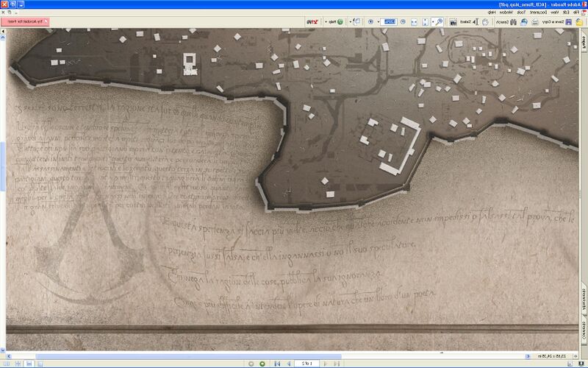This screenshot has width=588, height=368.
Task: Toggle the fit page view button
Action: click(426, 22)
